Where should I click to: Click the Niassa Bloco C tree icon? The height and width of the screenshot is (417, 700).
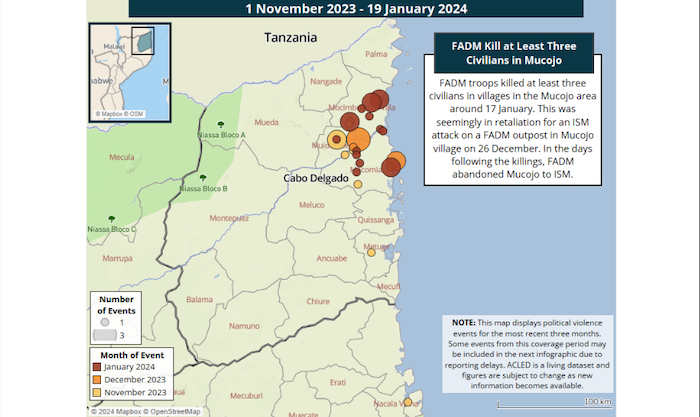[111, 218]
